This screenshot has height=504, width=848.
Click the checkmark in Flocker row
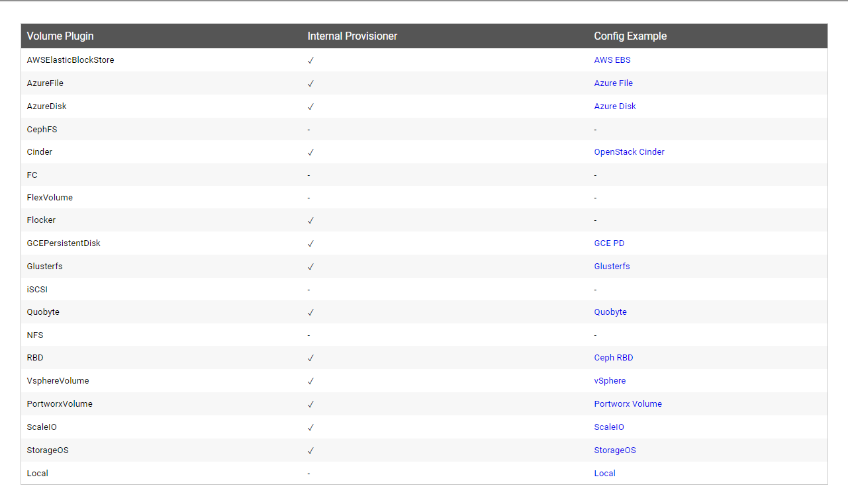[x=310, y=220]
